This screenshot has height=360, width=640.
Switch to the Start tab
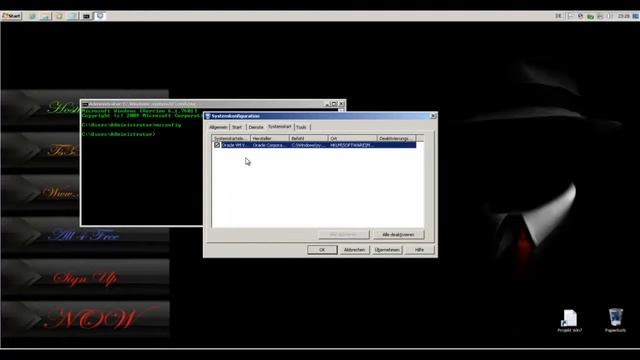tap(237, 127)
